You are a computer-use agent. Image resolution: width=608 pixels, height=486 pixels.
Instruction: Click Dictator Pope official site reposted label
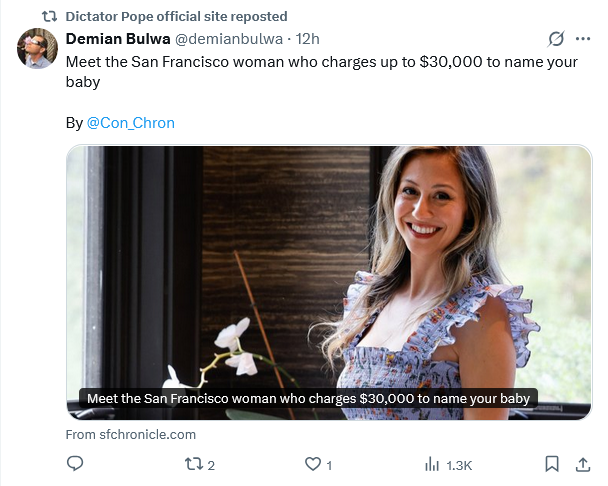[176, 16]
